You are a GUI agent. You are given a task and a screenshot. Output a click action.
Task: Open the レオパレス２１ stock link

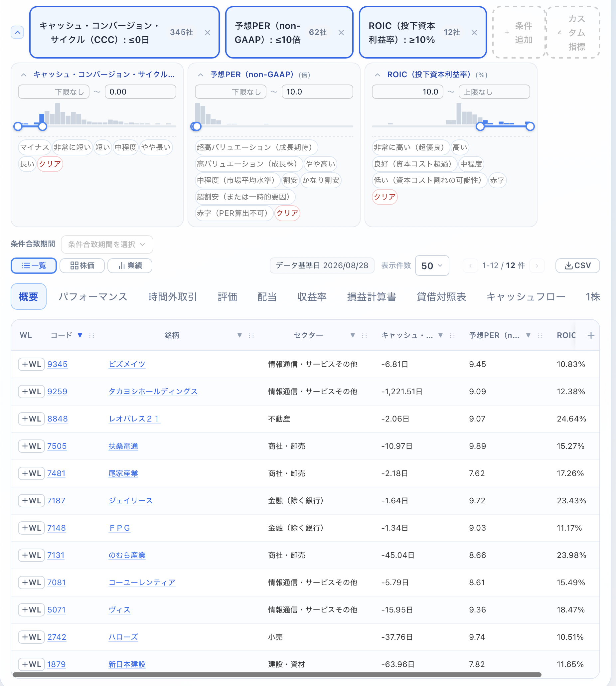pyautogui.click(x=134, y=419)
